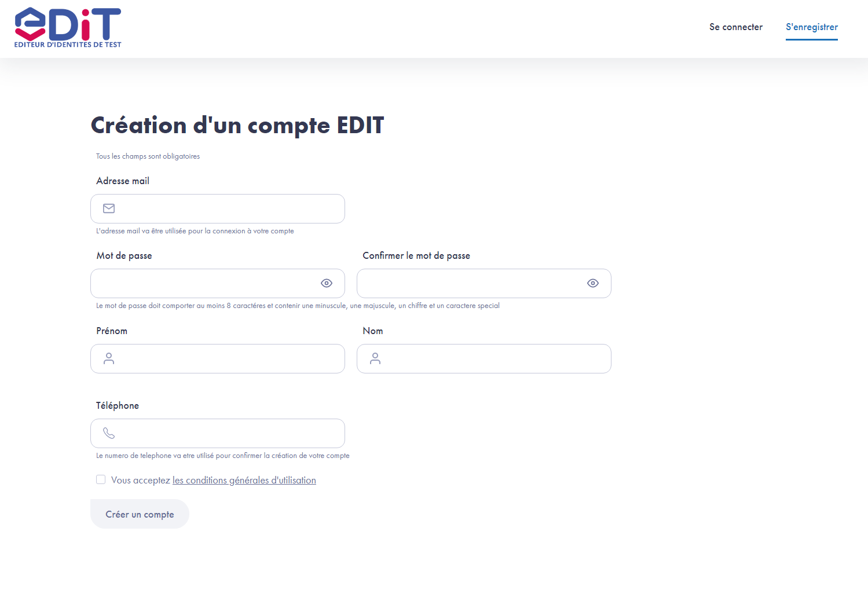Select the S'enregistrer tab
This screenshot has height=612, width=868.
(811, 27)
